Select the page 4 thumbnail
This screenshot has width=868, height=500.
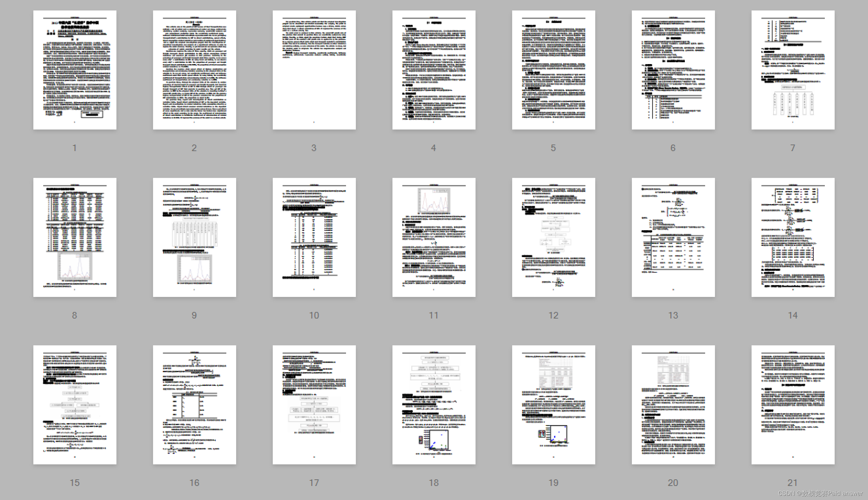434,70
